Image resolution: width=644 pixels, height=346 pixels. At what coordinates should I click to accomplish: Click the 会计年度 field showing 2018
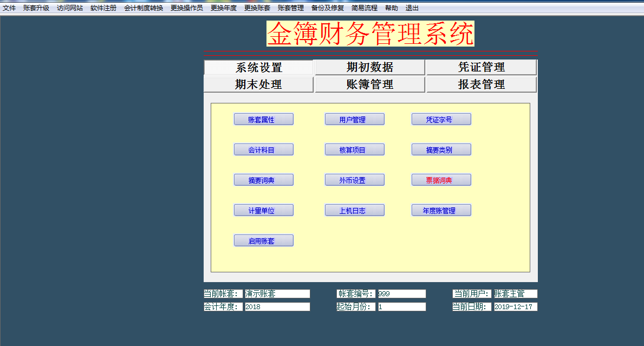[x=277, y=306]
